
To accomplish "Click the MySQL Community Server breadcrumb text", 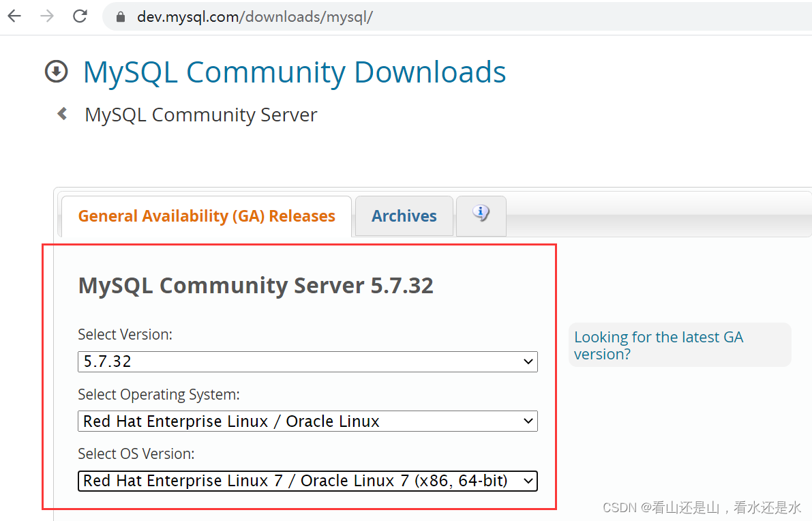I will tap(201, 115).
